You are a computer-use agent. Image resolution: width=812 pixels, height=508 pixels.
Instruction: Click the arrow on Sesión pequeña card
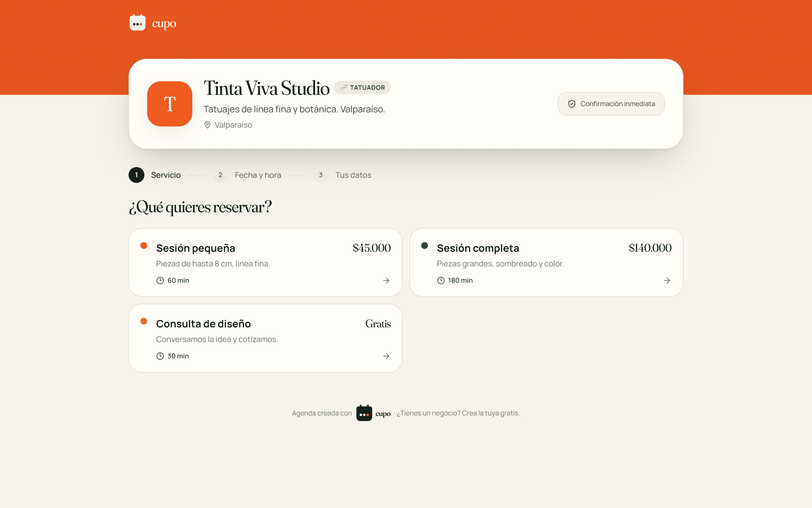coord(386,281)
